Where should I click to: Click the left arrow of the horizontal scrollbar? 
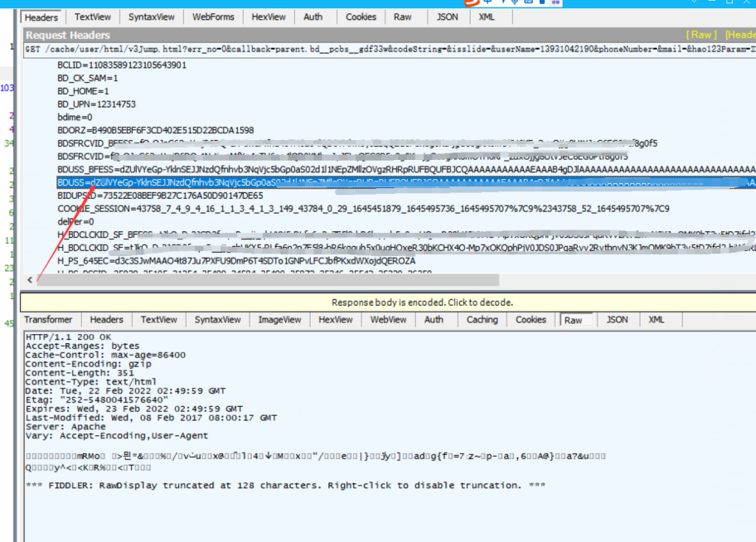(x=30, y=279)
